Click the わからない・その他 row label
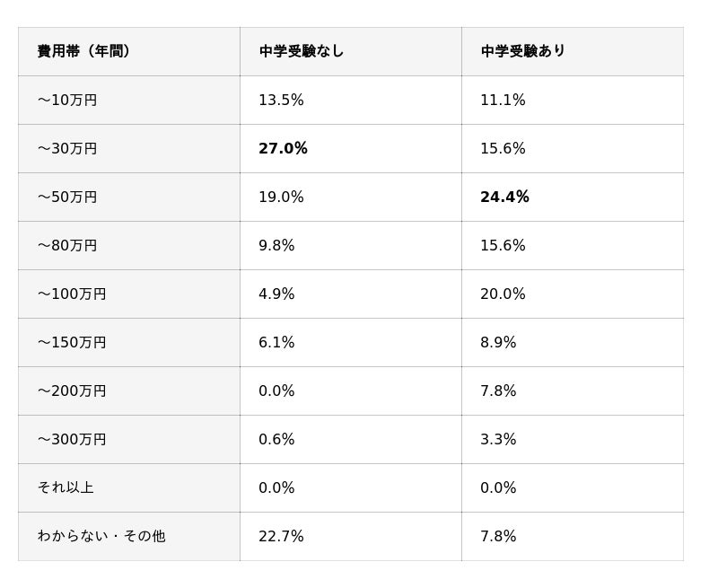Screen dimensions: 718x588 click(x=101, y=537)
